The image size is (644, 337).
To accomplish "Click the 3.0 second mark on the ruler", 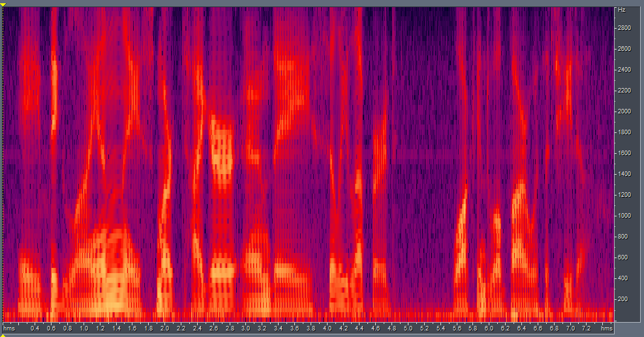I will (245, 329).
